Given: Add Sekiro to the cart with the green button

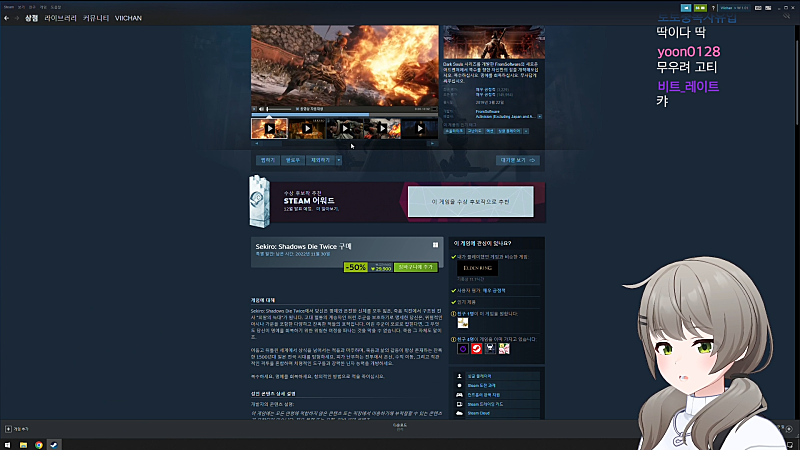Looking at the screenshot, I should point(416,267).
